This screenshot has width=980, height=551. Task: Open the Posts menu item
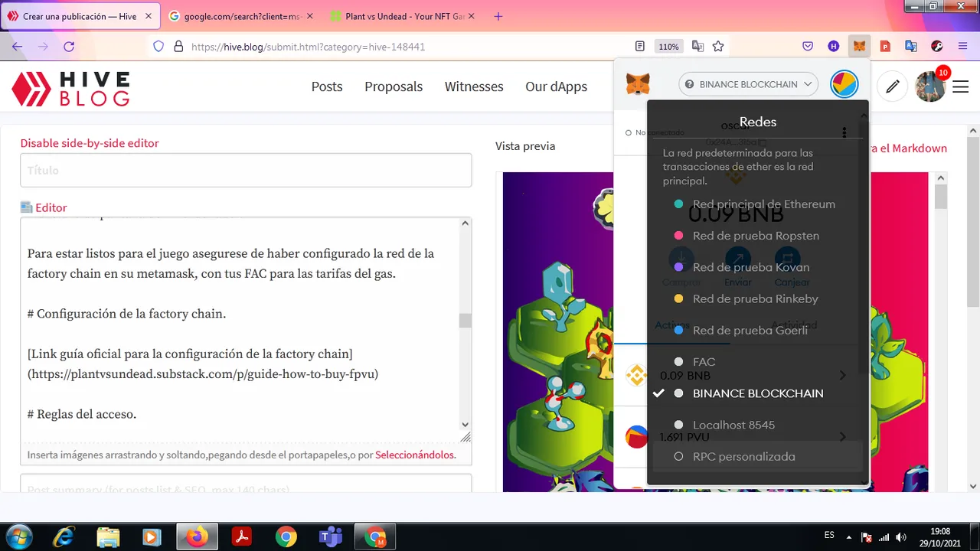[327, 86]
